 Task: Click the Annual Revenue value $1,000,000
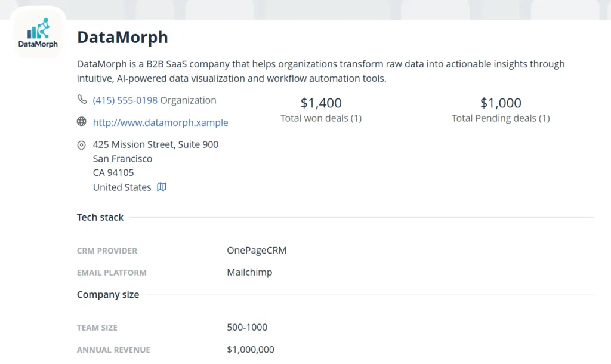point(251,349)
